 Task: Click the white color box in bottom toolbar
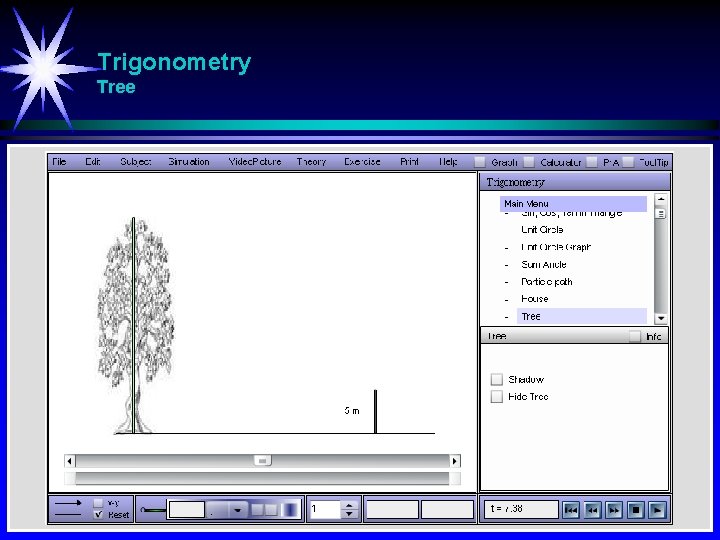click(186, 510)
